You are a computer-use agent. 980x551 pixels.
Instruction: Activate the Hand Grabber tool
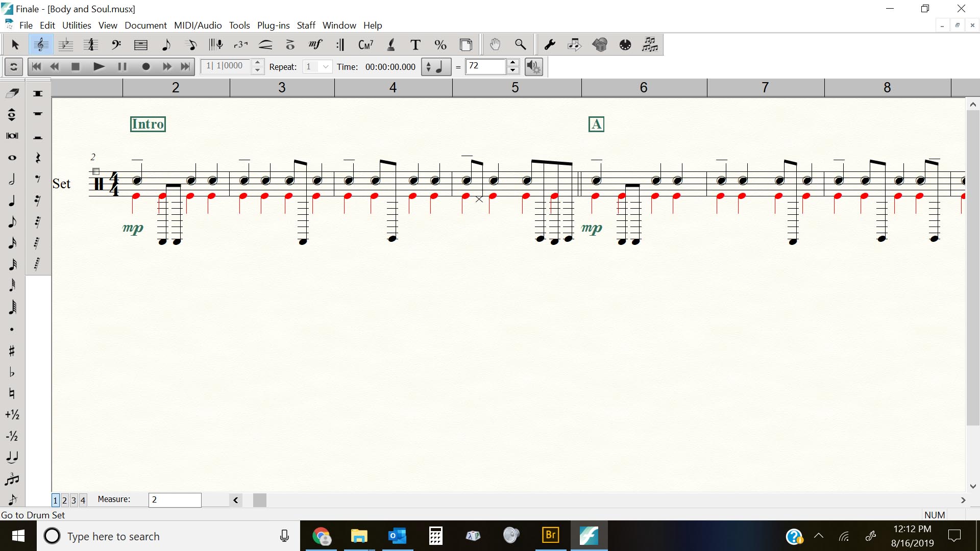pyautogui.click(x=495, y=45)
